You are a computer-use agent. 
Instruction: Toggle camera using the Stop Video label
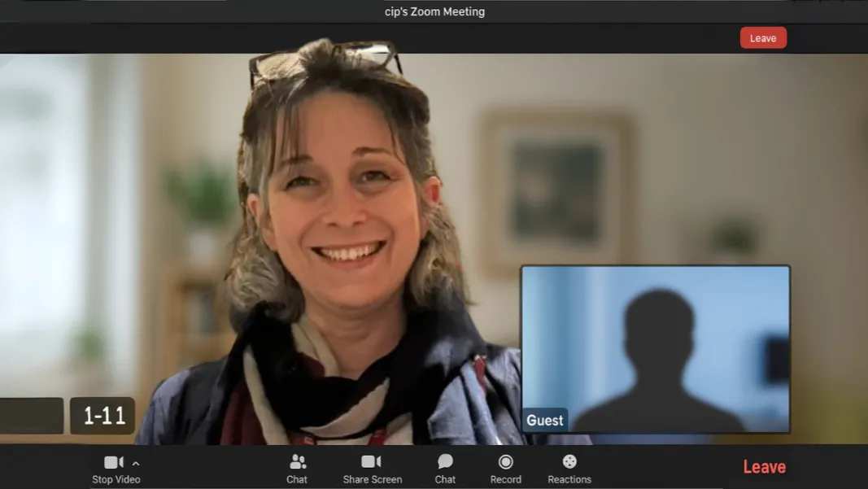click(x=116, y=480)
